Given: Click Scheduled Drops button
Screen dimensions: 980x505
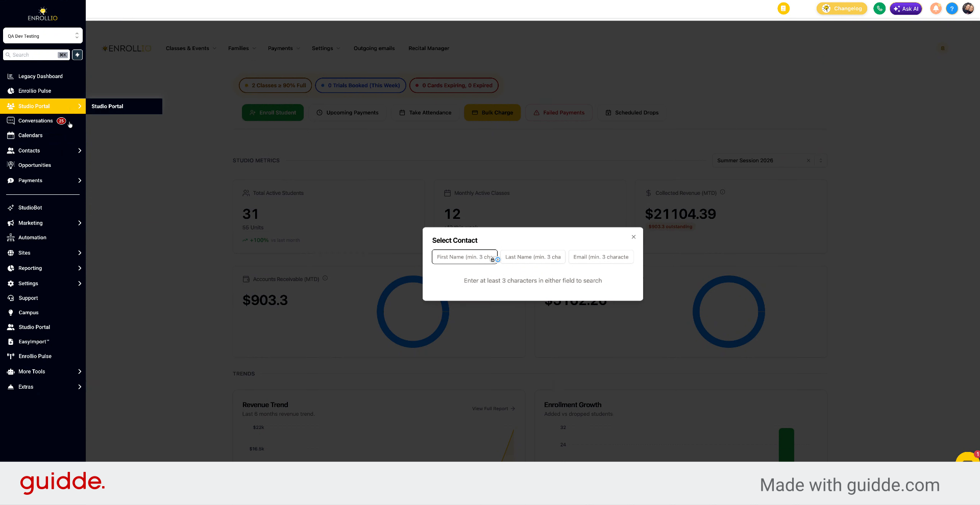Looking at the screenshot, I should point(632,113).
